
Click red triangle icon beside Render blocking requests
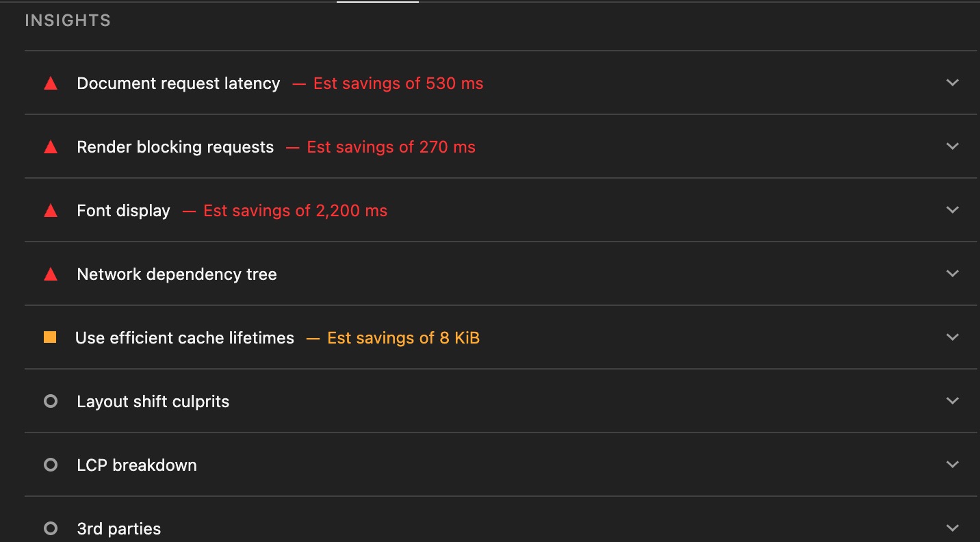(x=51, y=147)
